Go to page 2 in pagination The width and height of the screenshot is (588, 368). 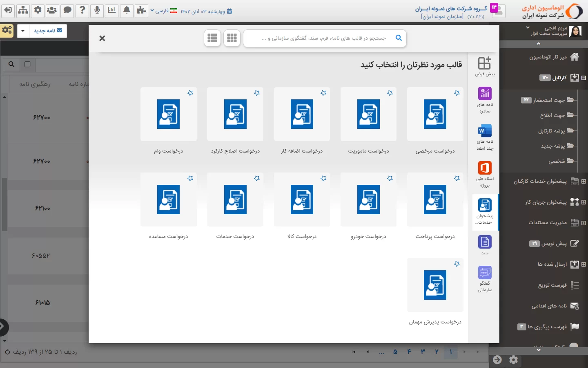437,352
